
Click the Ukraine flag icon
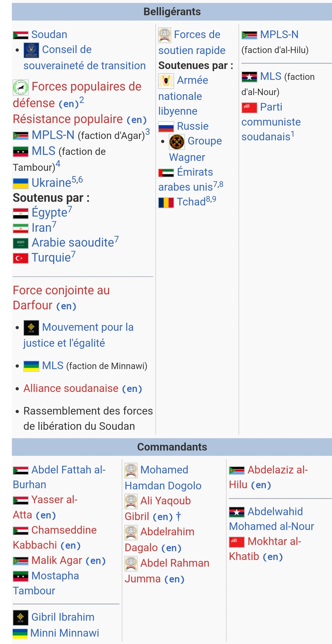21,183
